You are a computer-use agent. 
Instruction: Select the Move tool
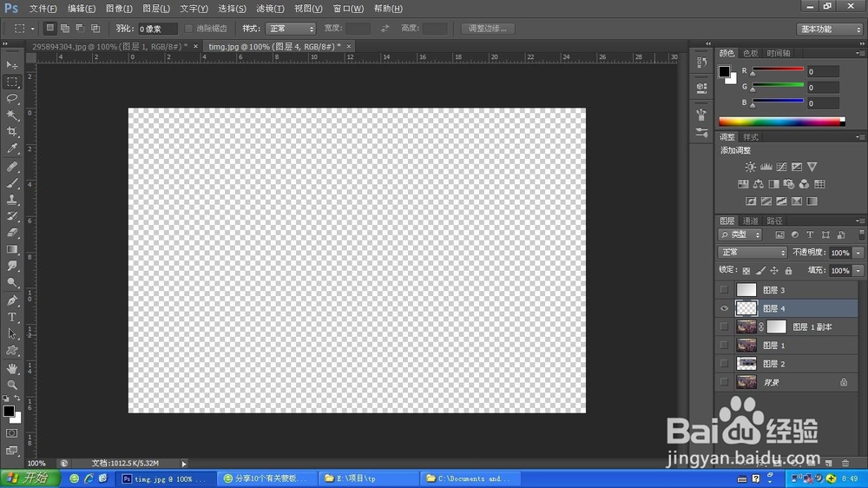coord(11,65)
